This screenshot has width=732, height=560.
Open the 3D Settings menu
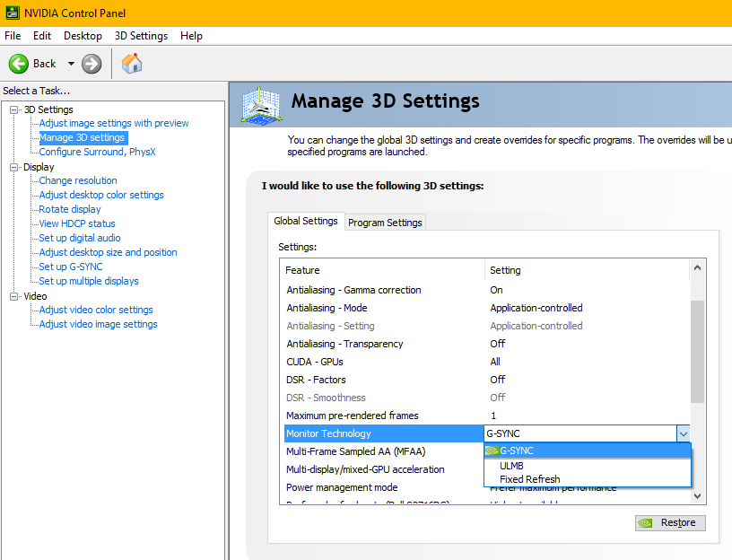coord(141,36)
